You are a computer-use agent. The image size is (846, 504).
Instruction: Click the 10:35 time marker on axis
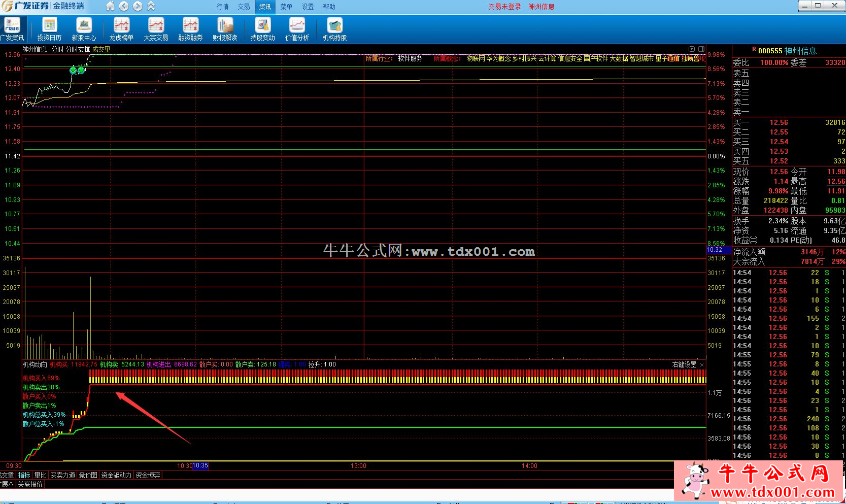coord(200,465)
